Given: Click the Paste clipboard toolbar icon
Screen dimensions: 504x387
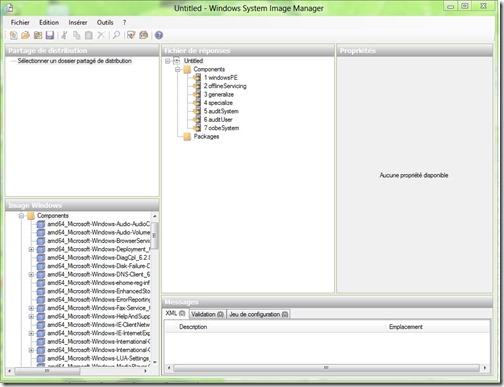Looking at the screenshot, I should click(89, 35).
